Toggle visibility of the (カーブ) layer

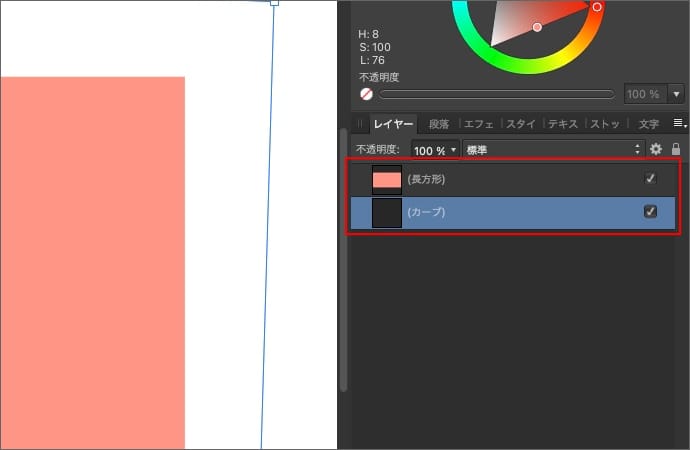[651, 212]
